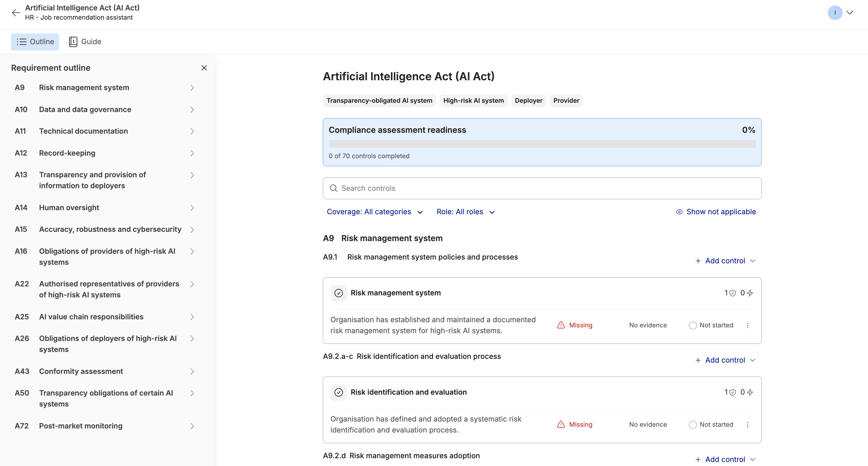
Task: Toggle Not started status for Risk identification row
Action: click(x=711, y=424)
